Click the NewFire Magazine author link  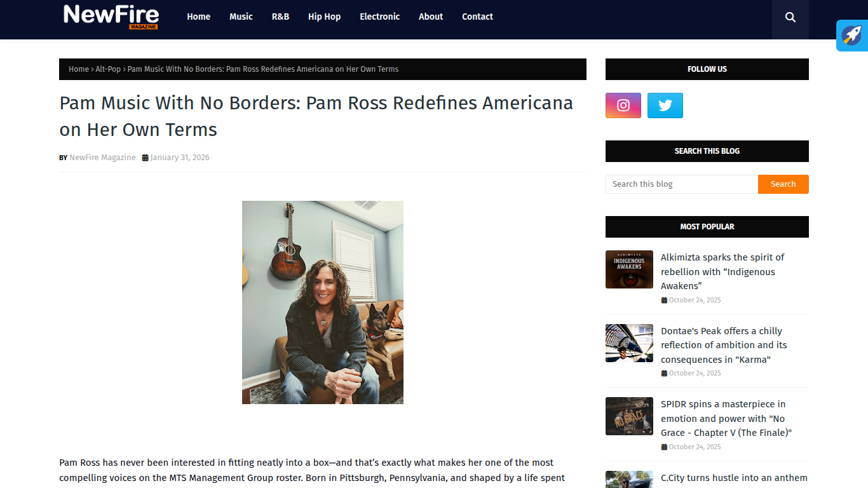(x=102, y=158)
